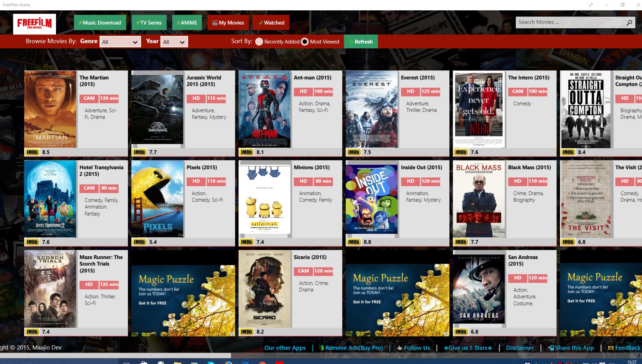This screenshot has width=642, height=364.
Task: Open Pixels poster thumbnail
Action: tap(157, 199)
